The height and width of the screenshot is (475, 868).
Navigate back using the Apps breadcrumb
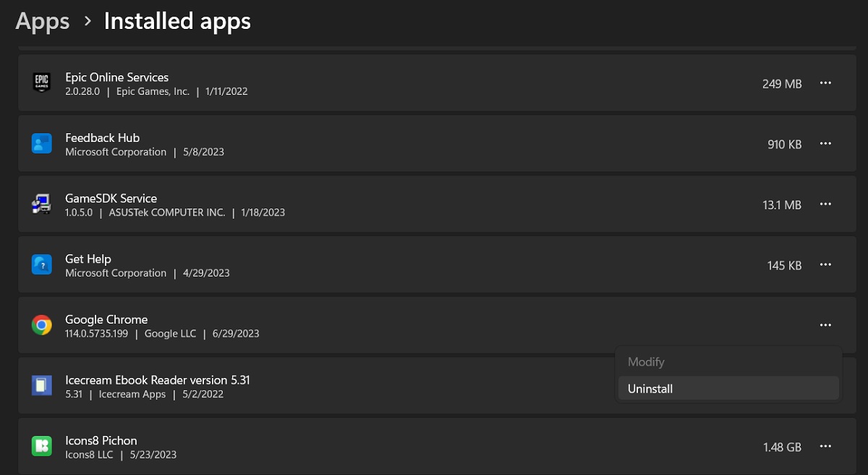[41, 21]
